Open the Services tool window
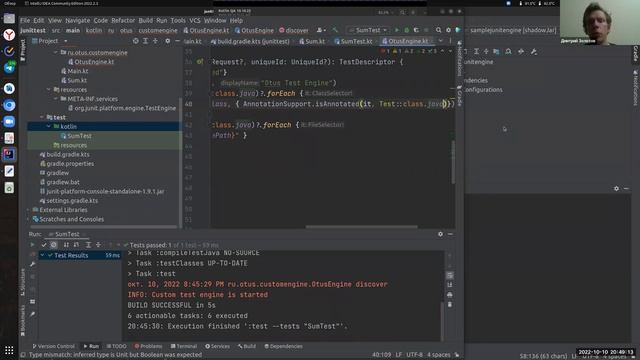 [217, 346]
